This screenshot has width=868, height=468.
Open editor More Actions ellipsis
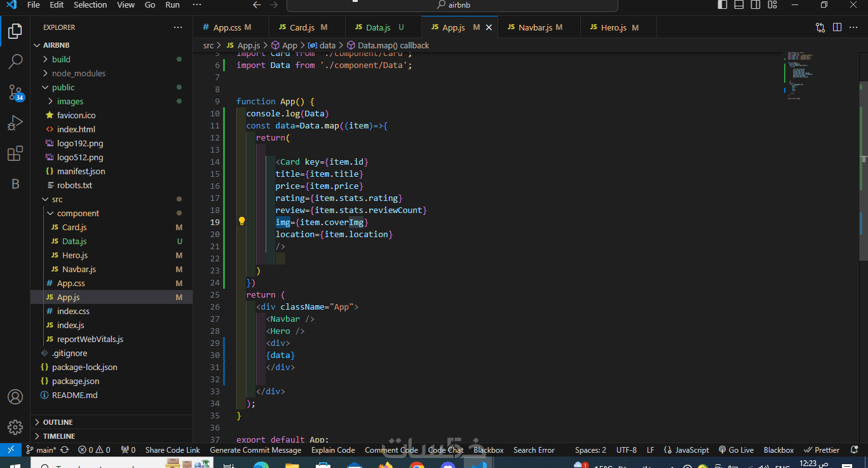(853, 27)
